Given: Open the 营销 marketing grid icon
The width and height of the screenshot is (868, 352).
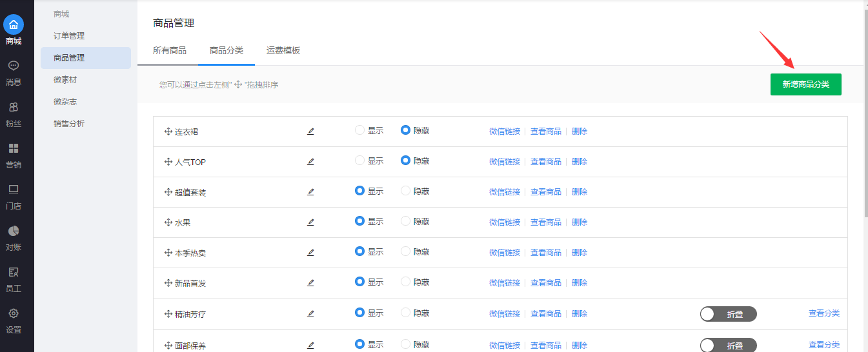Looking at the screenshot, I should 14,148.
